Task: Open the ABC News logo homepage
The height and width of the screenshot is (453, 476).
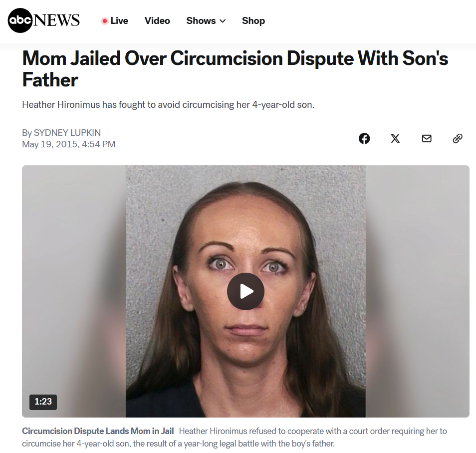Action: (x=44, y=20)
